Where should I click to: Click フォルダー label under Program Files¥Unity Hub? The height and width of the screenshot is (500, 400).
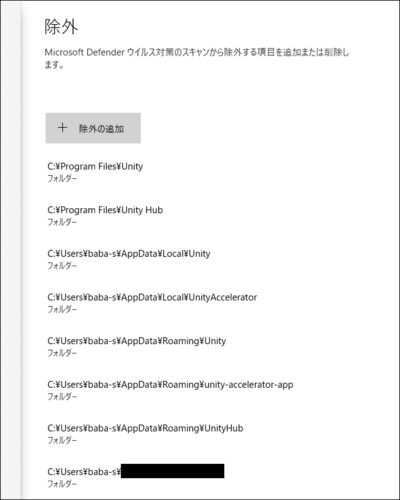click(62, 222)
